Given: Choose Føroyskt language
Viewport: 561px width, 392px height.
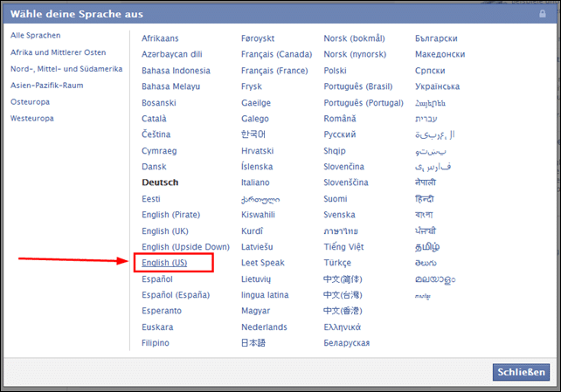Looking at the screenshot, I should pyautogui.click(x=258, y=38).
